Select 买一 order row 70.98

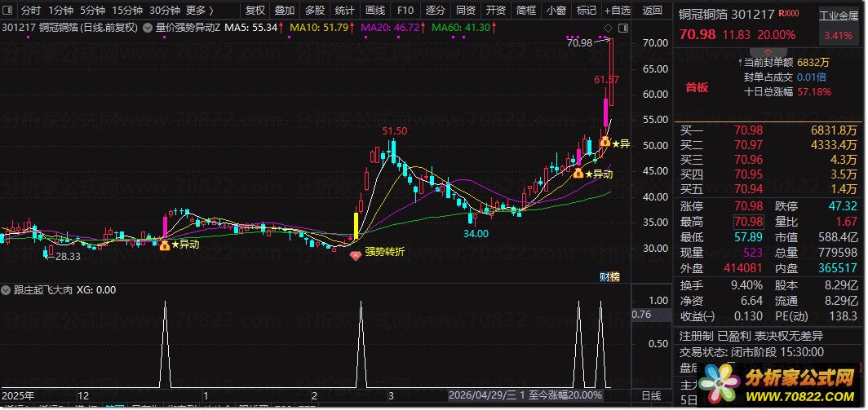click(769, 131)
